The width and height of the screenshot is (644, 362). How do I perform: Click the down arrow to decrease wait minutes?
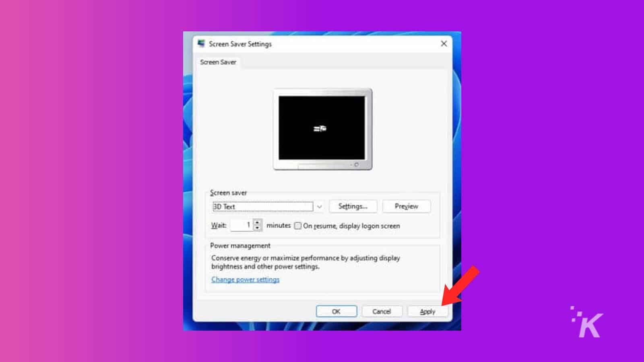click(x=258, y=228)
